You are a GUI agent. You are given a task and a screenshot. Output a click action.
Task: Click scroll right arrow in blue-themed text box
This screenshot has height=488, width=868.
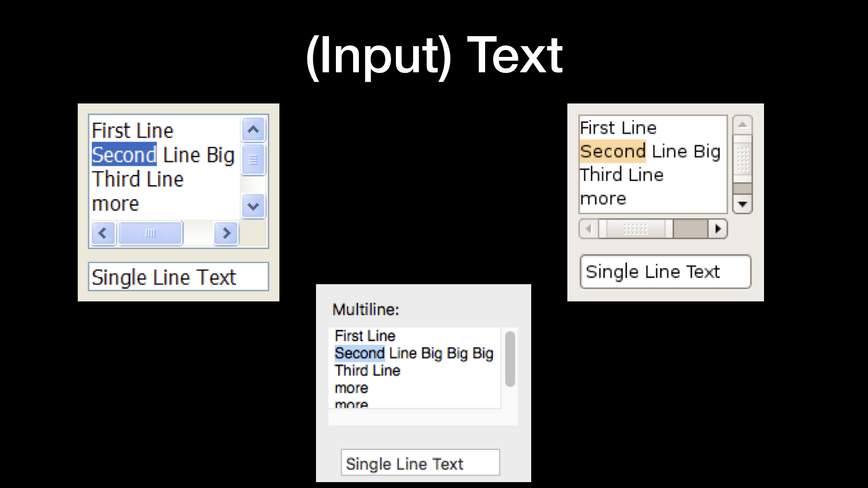(x=226, y=233)
